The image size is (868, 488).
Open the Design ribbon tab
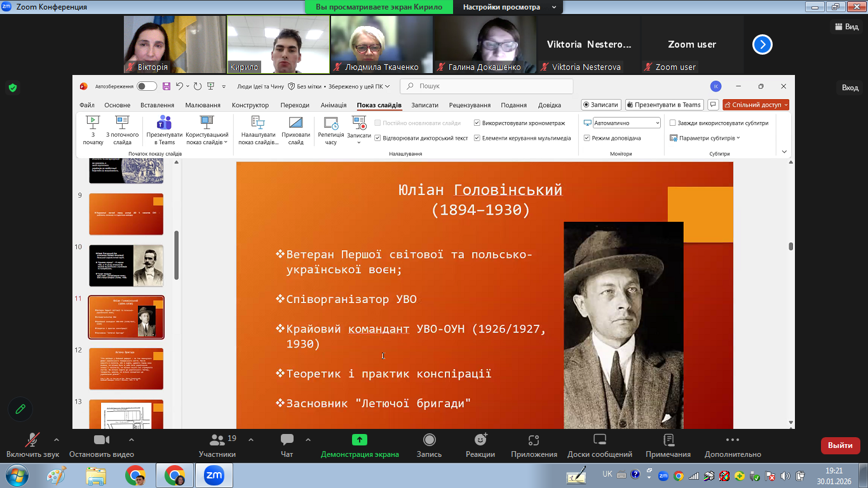(x=250, y=105)
